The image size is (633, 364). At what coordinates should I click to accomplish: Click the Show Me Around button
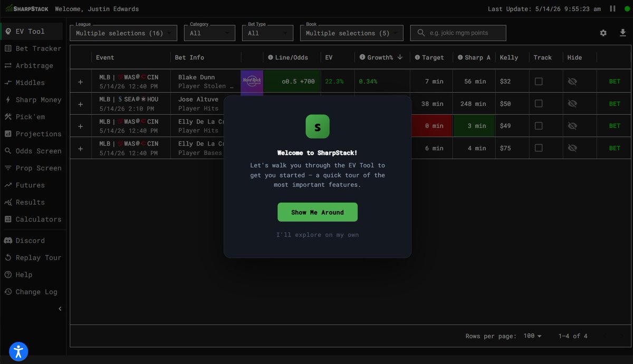coord(318,212)
